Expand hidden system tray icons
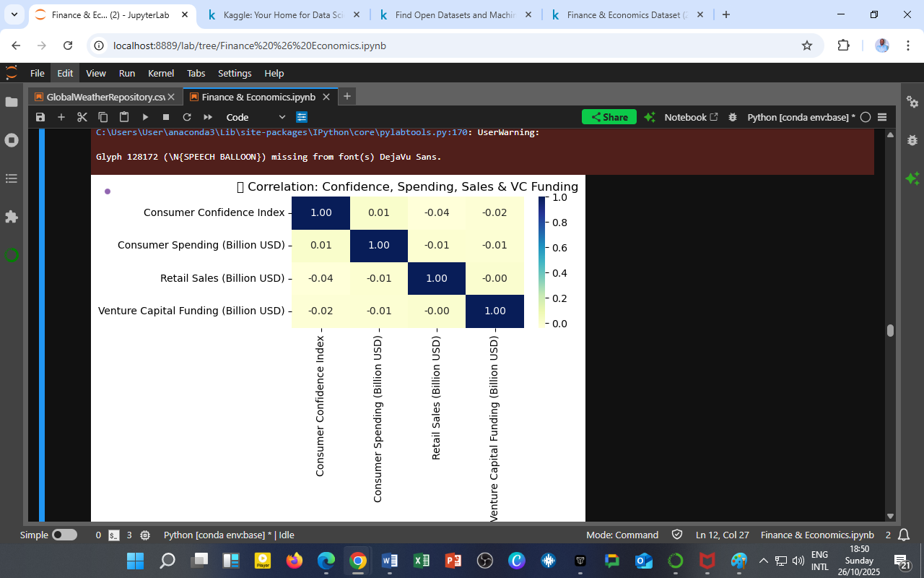The height and width of the screenshot is (578, 924). pos(763,560)
